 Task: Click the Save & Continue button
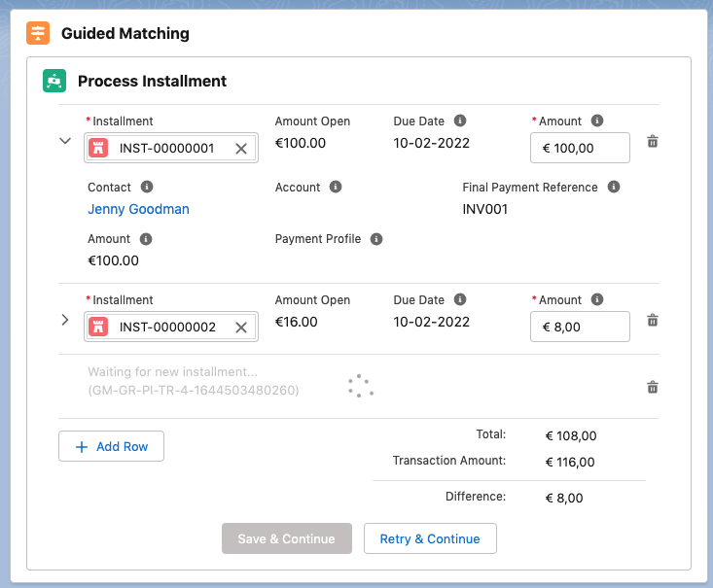[287, 538]
